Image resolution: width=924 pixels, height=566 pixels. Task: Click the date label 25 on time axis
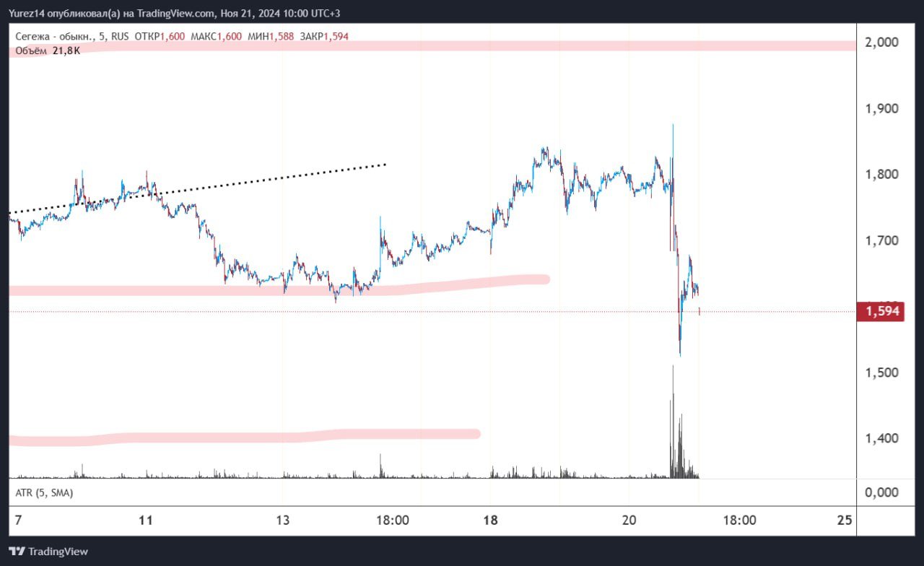tap(845, 520)
